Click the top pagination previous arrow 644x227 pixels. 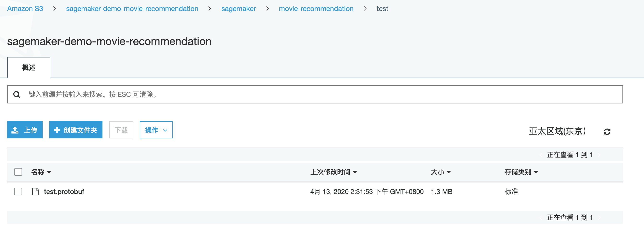[x=541, y=155]
